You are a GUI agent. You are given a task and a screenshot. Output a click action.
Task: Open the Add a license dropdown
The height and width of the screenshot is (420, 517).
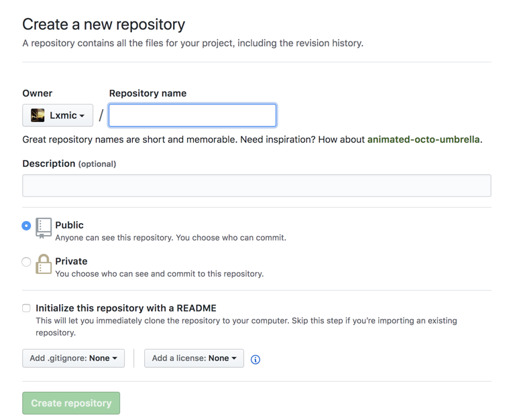pos(194,358)
